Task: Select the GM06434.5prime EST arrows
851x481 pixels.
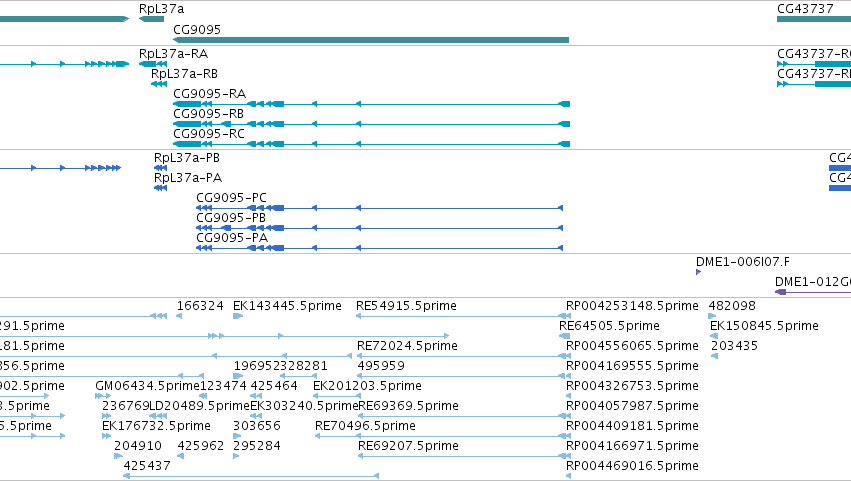Action: click(x=103, y=396)
